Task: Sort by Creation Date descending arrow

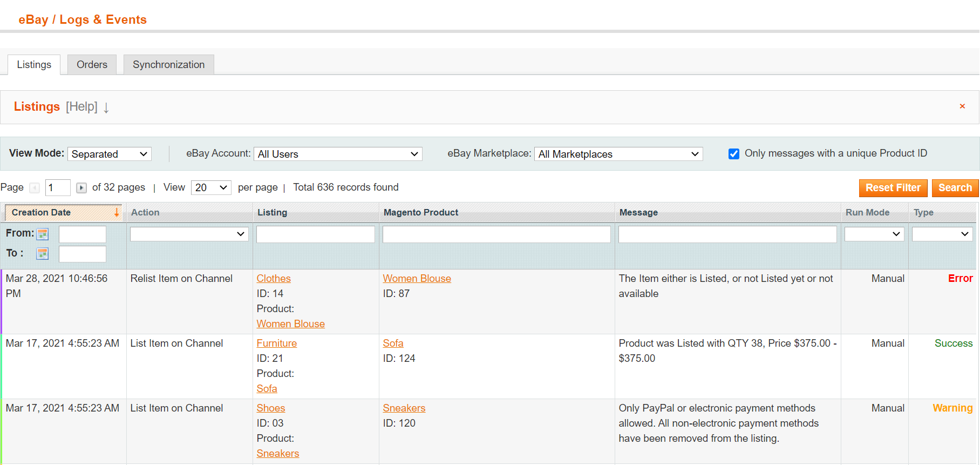Action: (x=116, y=213)
